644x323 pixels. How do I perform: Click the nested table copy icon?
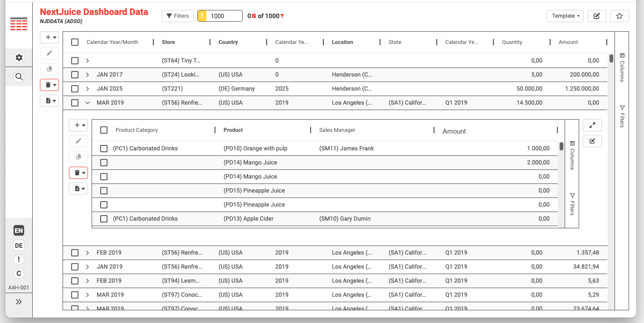78,157
